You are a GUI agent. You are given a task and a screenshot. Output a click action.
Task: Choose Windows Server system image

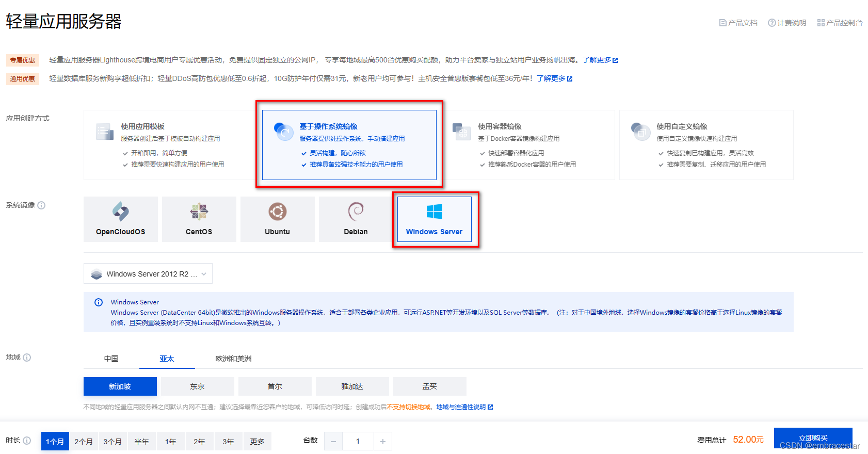coord(435,219)
